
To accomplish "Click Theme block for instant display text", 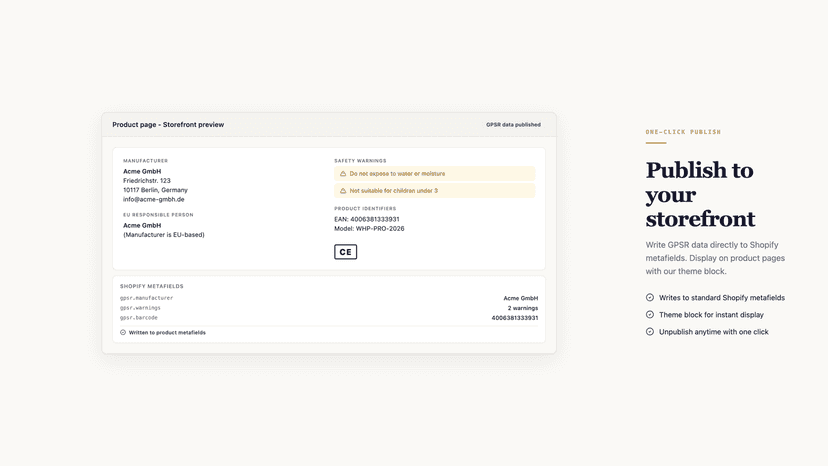I will tap(711, 315).
